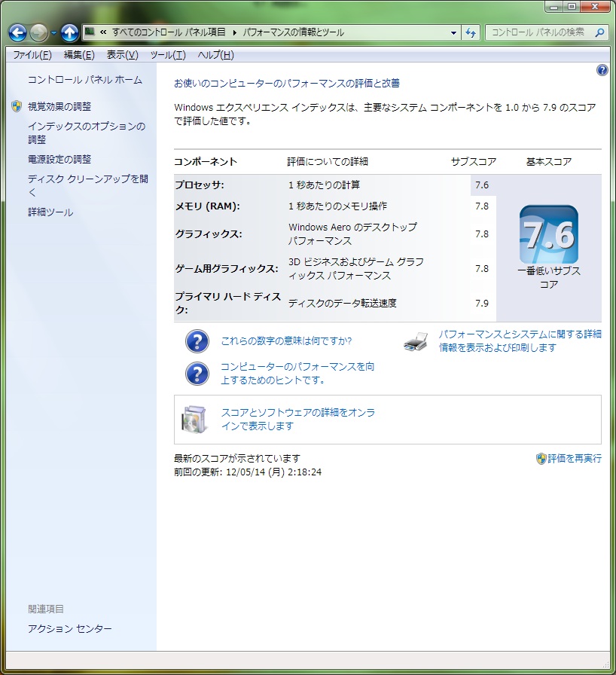This screenshot has width=616, height=675.
Task: Click the Back navigation arrow
Action: [17, 32]
